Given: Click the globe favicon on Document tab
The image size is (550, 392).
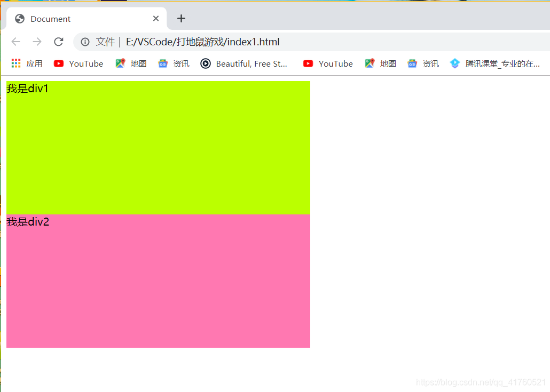Looking at the screenshot, I should click(20, 19).
